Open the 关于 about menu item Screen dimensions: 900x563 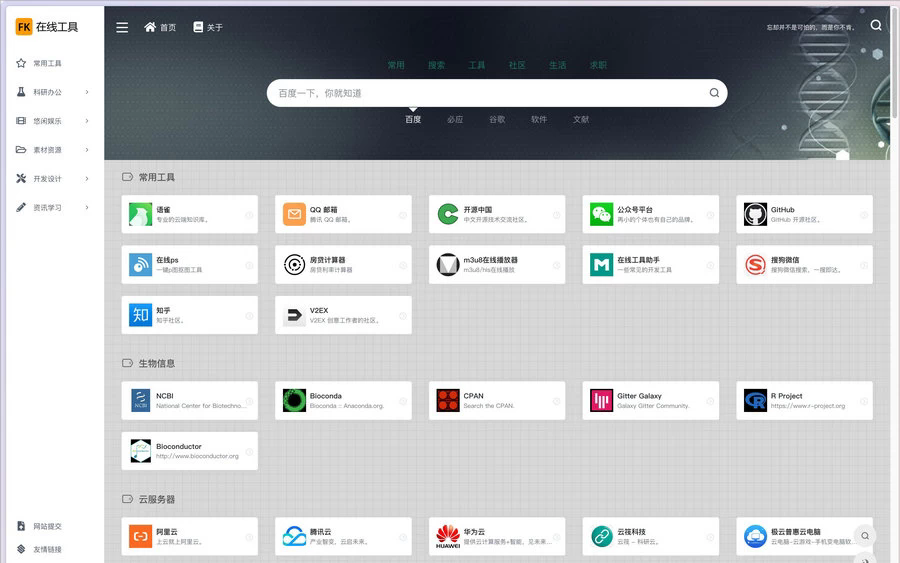[x=208, y=27]
